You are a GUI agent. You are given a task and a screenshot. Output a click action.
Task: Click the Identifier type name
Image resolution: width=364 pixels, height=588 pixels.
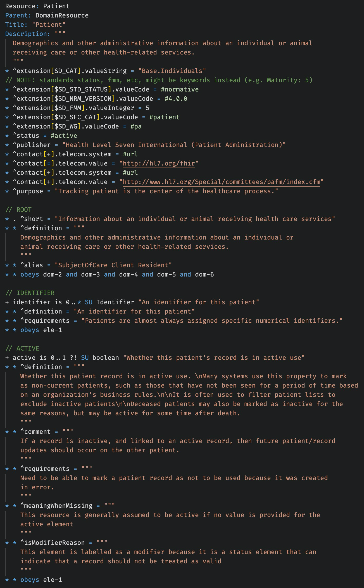point(115,302)
